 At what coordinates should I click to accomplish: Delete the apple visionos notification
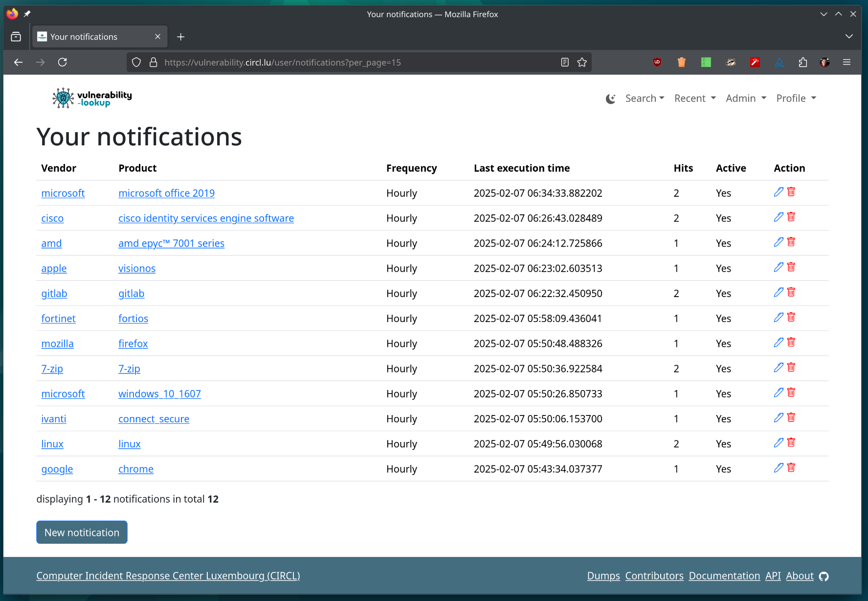[x=791, y=267]
